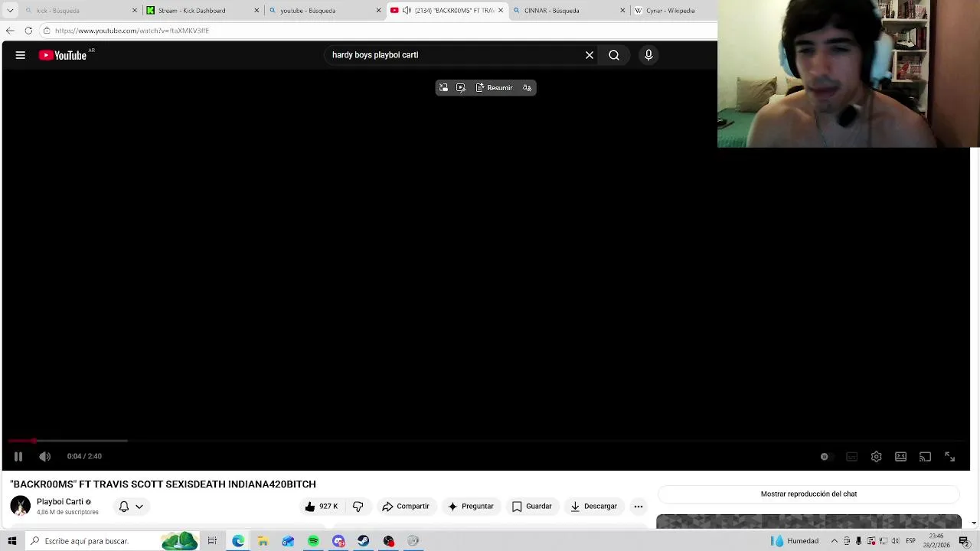The height and width of the screenshot is (551, 980).
Task: Toggle subtitles in the player
Action: click(851, 457)
